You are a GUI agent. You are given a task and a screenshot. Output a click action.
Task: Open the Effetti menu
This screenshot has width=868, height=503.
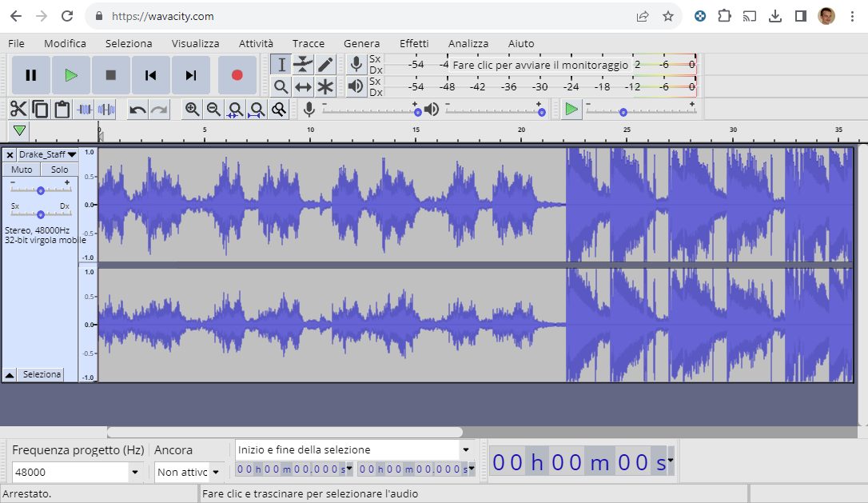(x=414, y=43)
